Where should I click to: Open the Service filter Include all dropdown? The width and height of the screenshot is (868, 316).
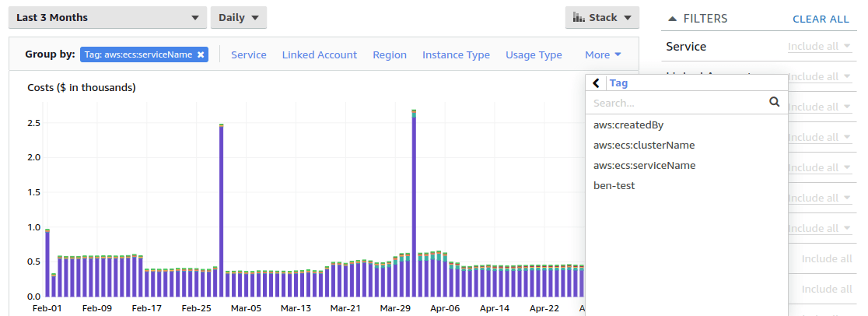tap(819, 47)
